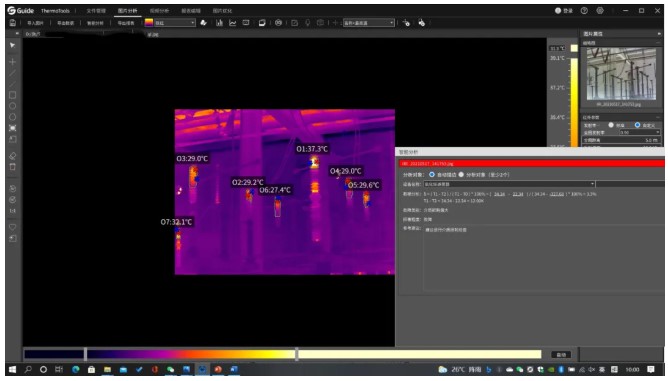
Task: Collapse the infrared parameters section
Action: coord(659,117)
